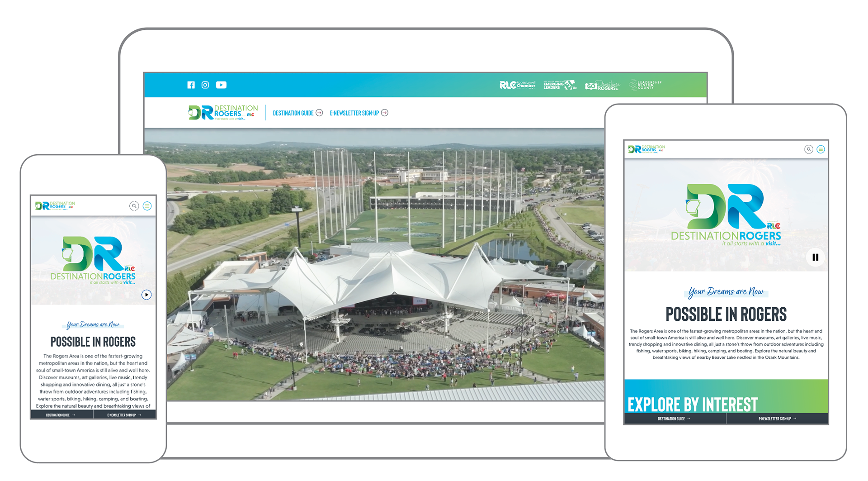Tap Destination Guide in the tablet bottom bar
Viewport: 868px width, 481px height.
[675, 419]
